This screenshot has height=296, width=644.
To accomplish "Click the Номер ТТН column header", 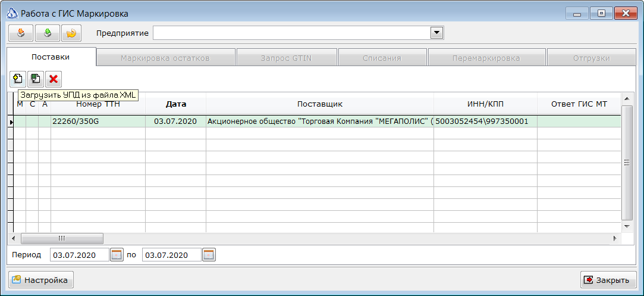I will [98, 104].
